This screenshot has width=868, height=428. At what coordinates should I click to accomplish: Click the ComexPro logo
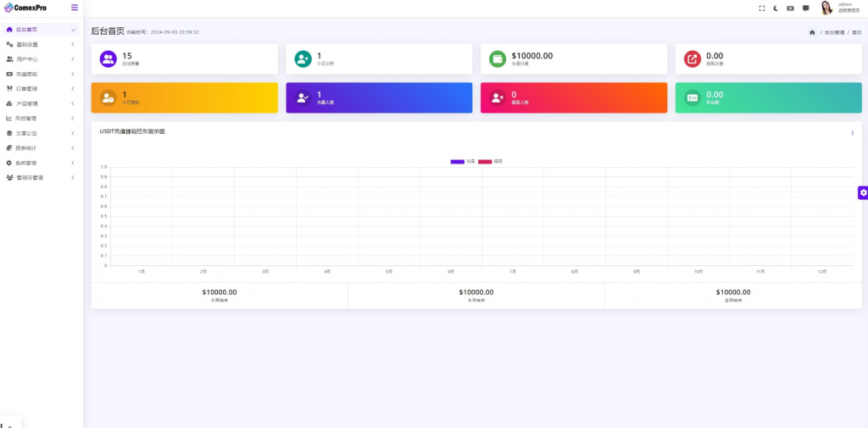point(25,8)
